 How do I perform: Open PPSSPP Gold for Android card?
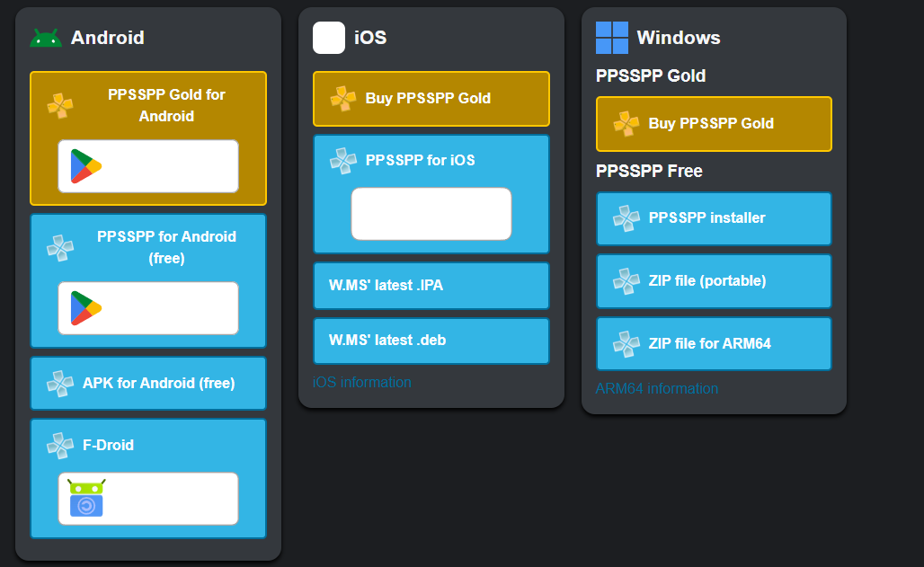(148, 138)
